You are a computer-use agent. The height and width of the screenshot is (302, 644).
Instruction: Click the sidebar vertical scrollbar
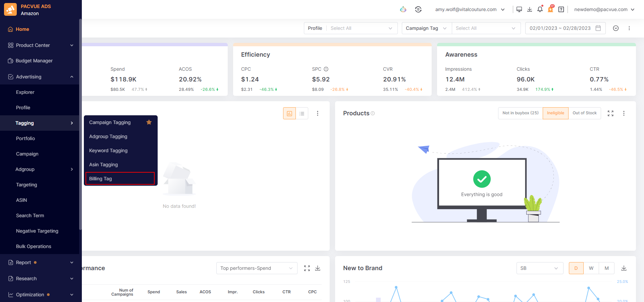tap(80, 124)
